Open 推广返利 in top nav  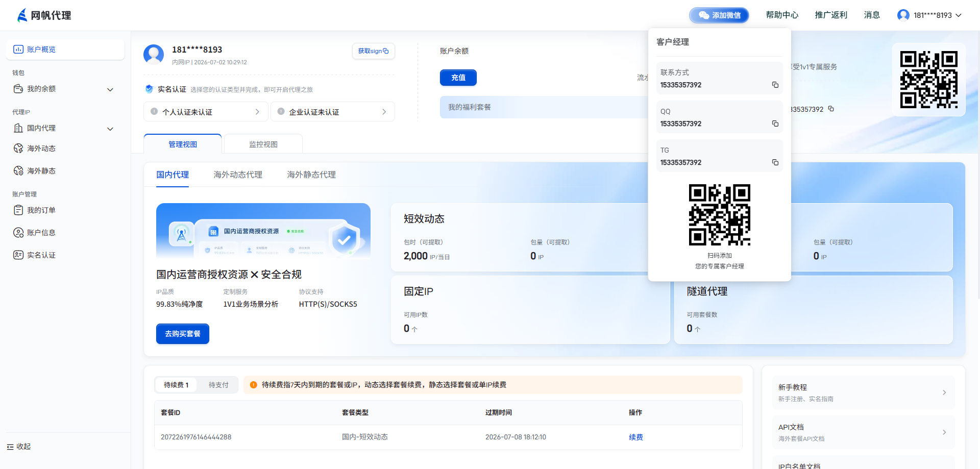[x=831, y=15]
